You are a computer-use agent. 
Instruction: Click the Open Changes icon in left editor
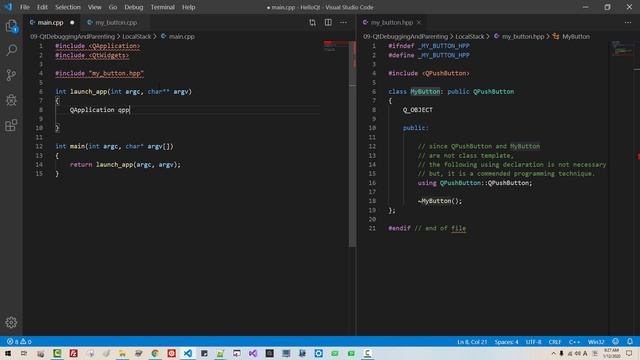click(x=312, y=22)
